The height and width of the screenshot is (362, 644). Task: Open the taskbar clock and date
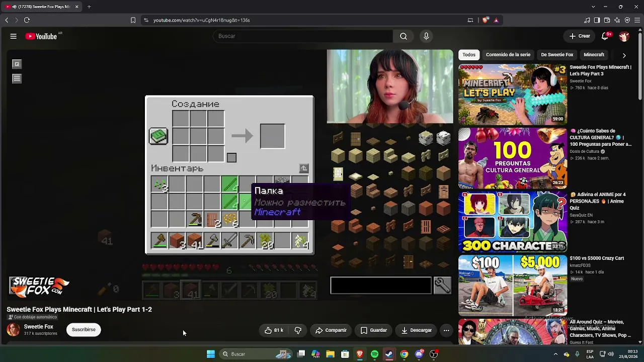(628, 354)
